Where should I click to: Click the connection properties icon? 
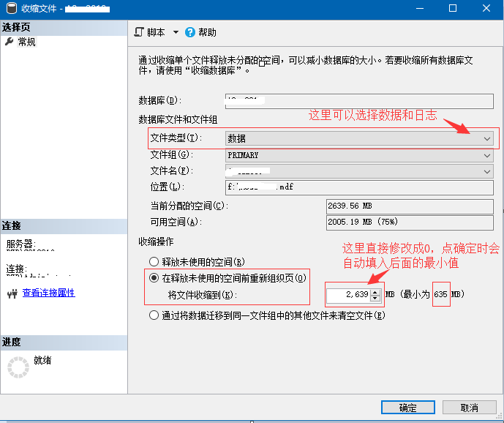(x=11, y=293)
